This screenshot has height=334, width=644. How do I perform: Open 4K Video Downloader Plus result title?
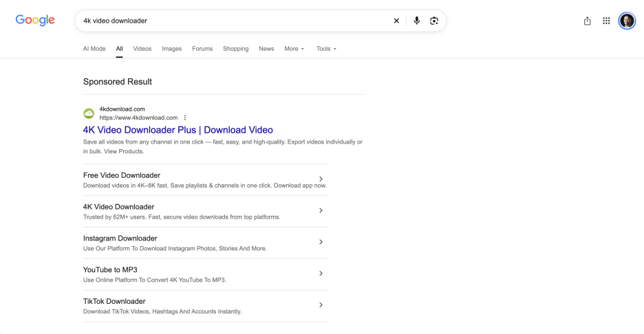point(178,130)
